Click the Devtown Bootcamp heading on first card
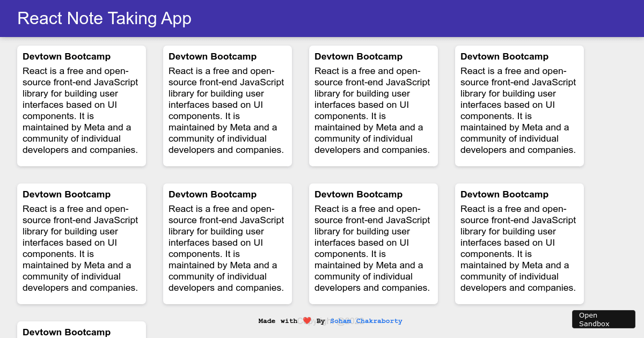 tap(66, 56)
